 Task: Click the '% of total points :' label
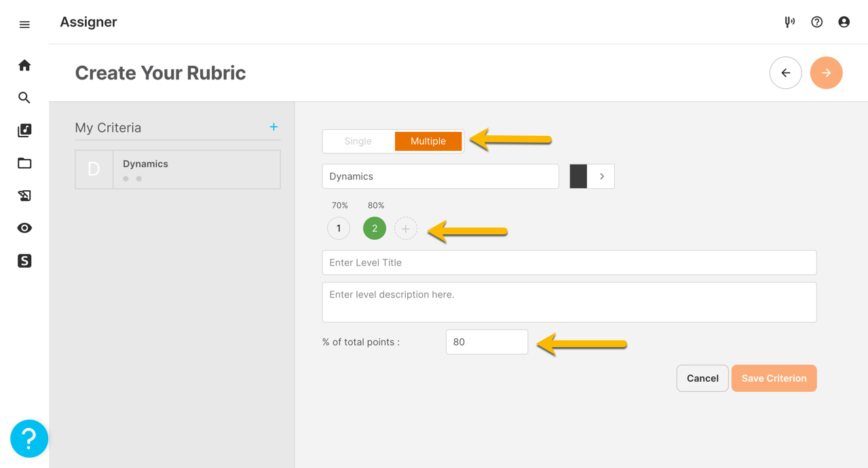coord(361,342)
